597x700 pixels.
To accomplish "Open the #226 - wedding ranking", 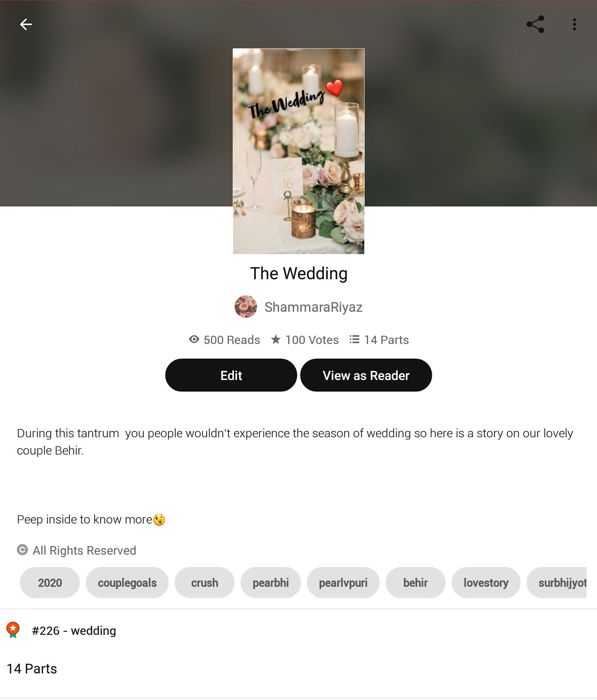I will [74, 631].
